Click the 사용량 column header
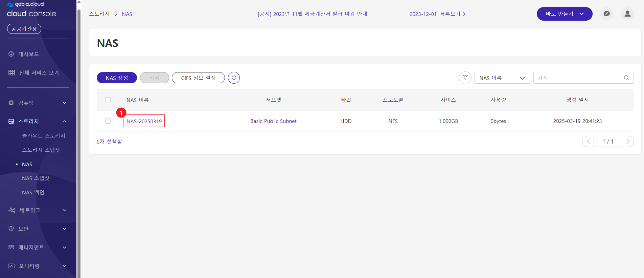The width and height of the screenshot is (644, 278). [x=498, y=100]
